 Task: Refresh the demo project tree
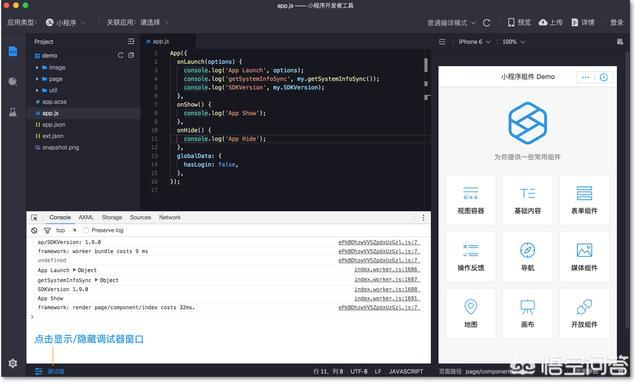(x=120, y=55)
